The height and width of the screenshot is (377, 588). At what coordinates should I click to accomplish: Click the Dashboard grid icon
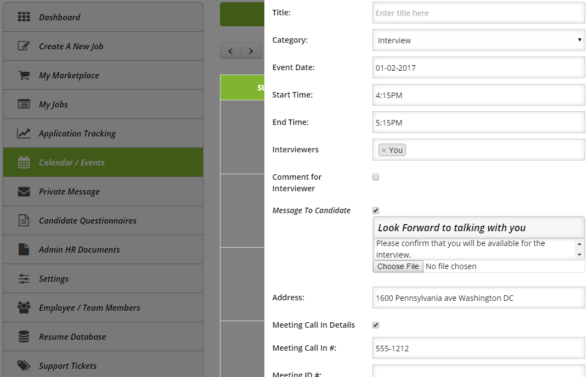coord(24,17)
